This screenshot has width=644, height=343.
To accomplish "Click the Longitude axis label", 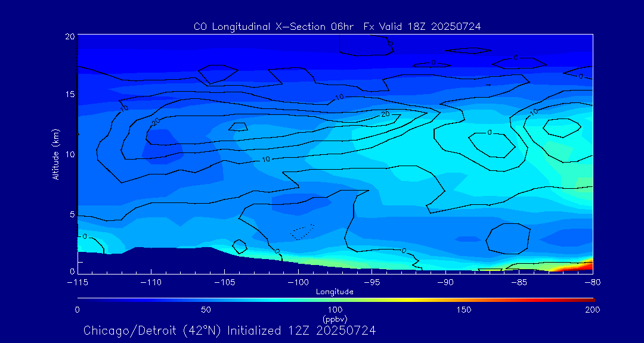I will 335,292.
